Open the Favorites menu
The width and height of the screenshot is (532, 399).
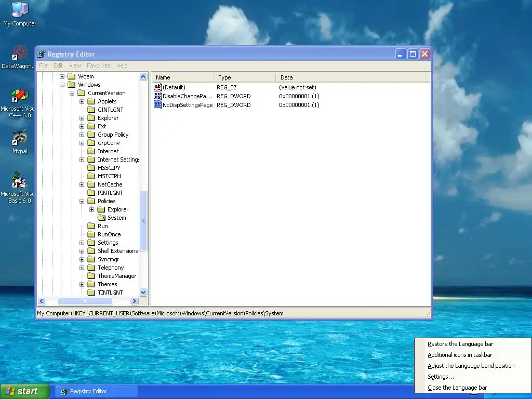[x=98, y=65]
